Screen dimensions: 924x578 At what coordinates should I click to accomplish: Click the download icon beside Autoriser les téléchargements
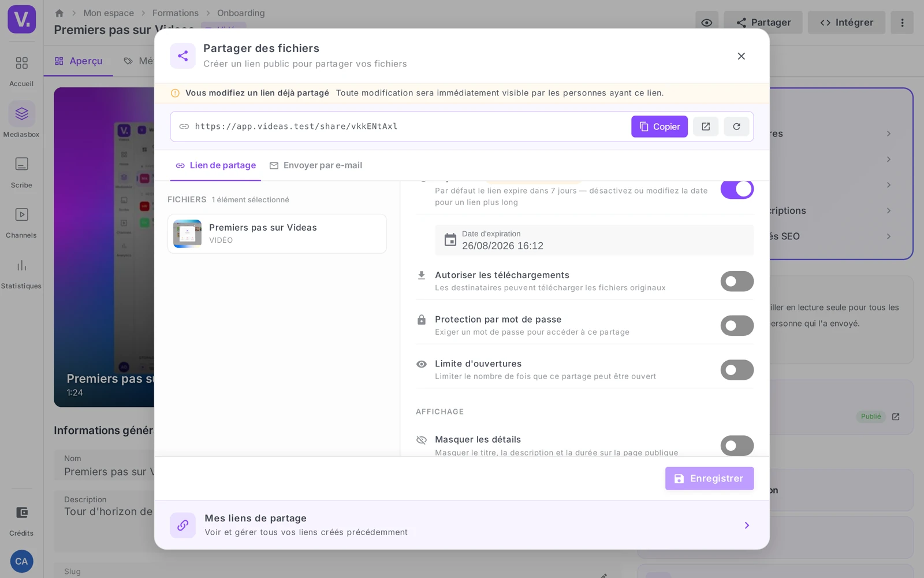[422, 275]
